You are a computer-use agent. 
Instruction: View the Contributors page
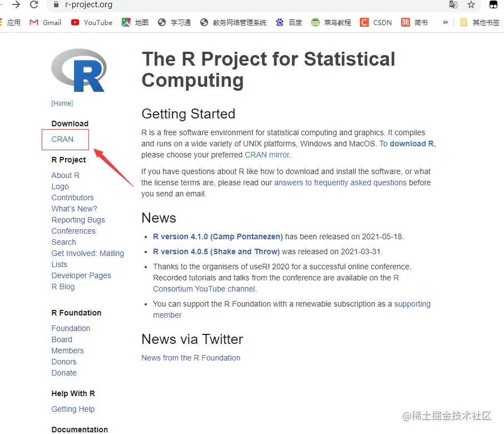pos(73,198)
